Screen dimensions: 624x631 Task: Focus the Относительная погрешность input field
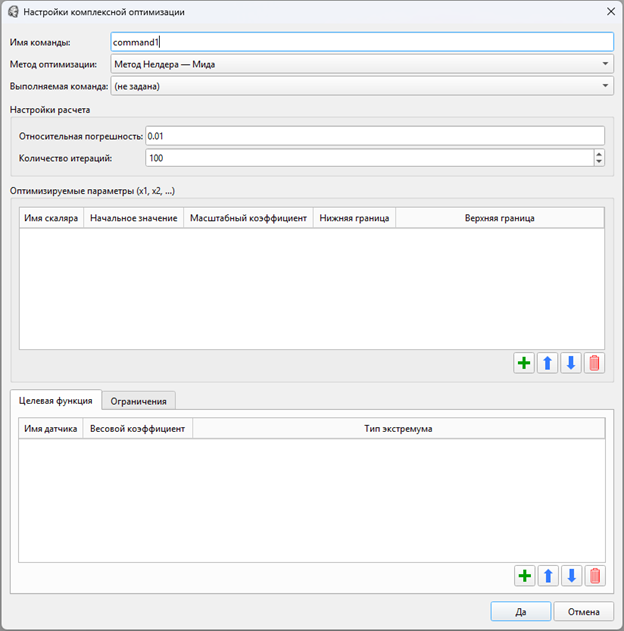click(x=375, y=136)
